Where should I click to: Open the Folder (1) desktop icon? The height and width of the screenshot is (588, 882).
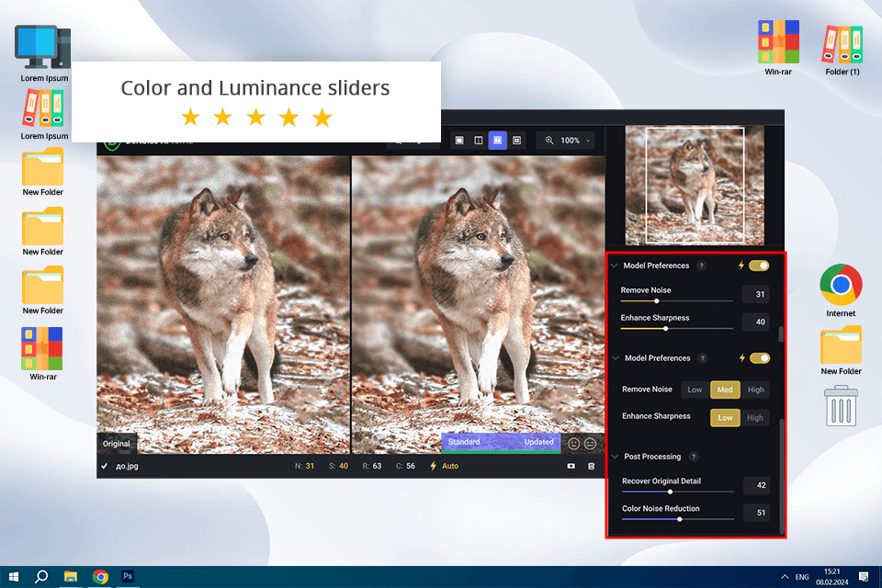[x=842, y=50]
